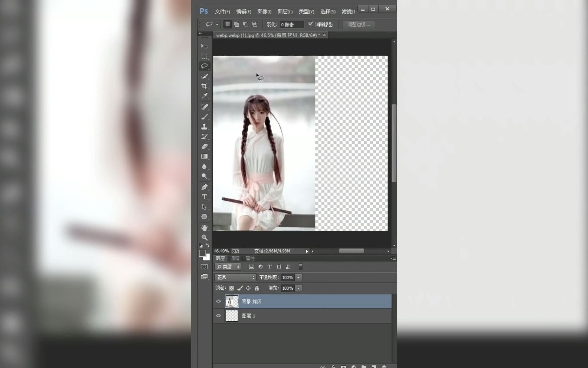
Task: Select the Rectangular Marquee tool
Action: pos(204,56)
